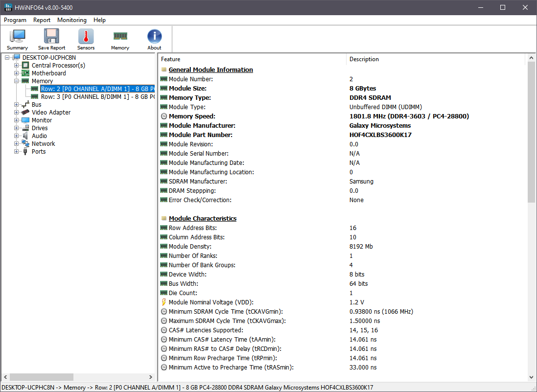The width and height of the screenshot is (537, 392).
Task: Click the General Module Information section icon
Action: [x=163, y=70]
